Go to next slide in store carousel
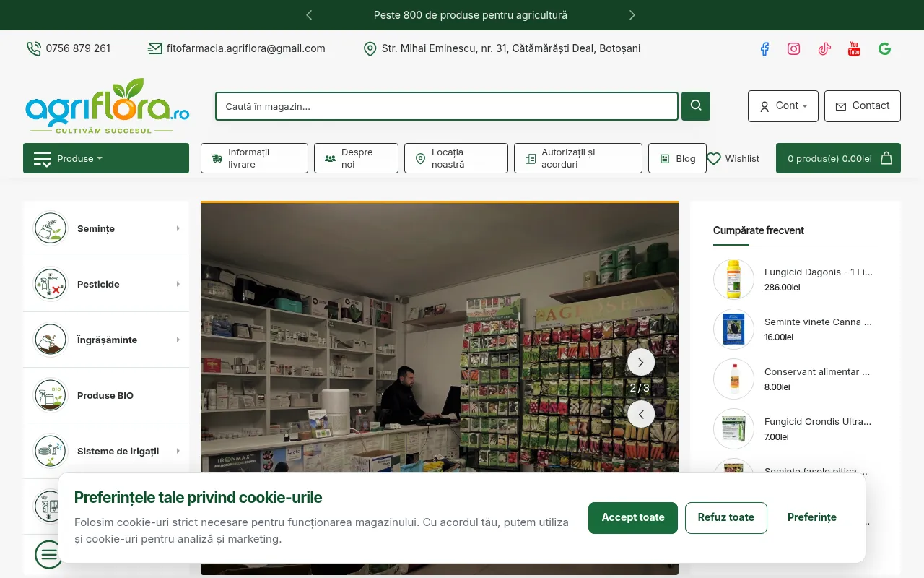This screenshot has height=578, width=924. click(641, 363)
